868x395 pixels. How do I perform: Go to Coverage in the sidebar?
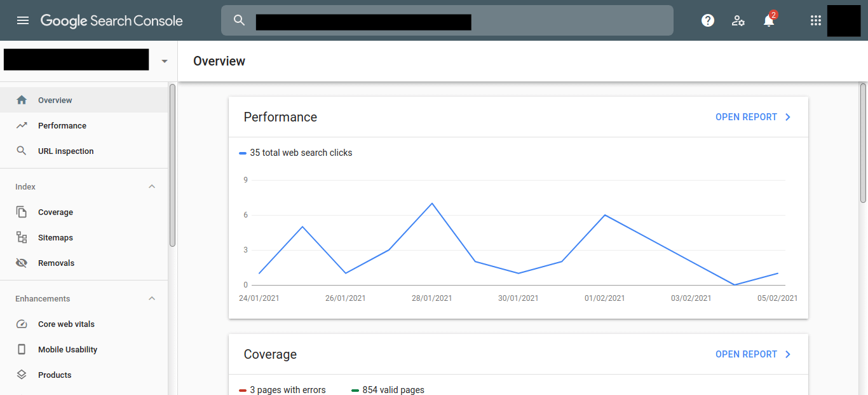tap(55, 212)
